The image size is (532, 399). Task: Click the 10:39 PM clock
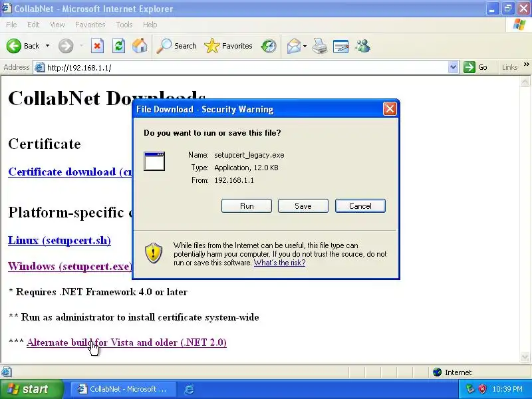507,389
